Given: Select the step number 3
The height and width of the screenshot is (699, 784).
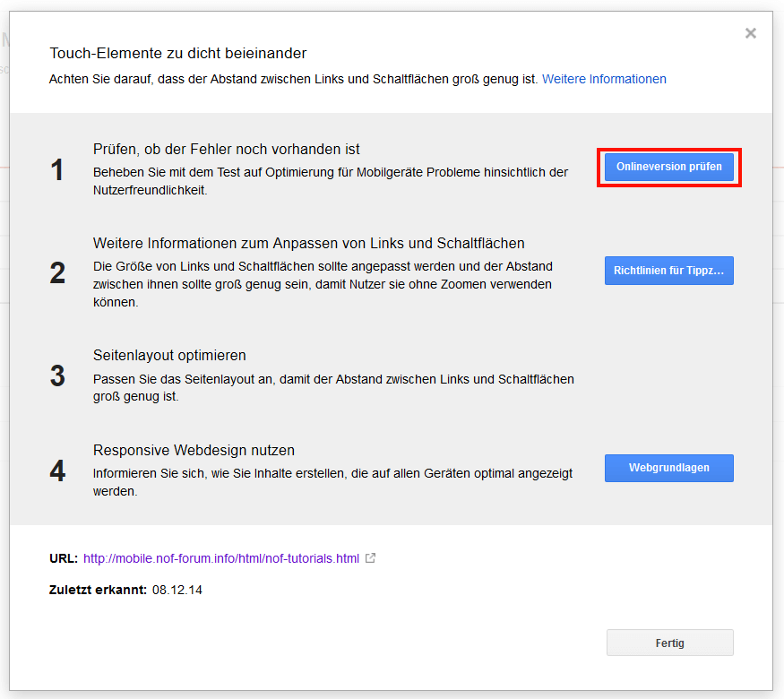Looking at the screenshot, I should click(x=57, y=376).
